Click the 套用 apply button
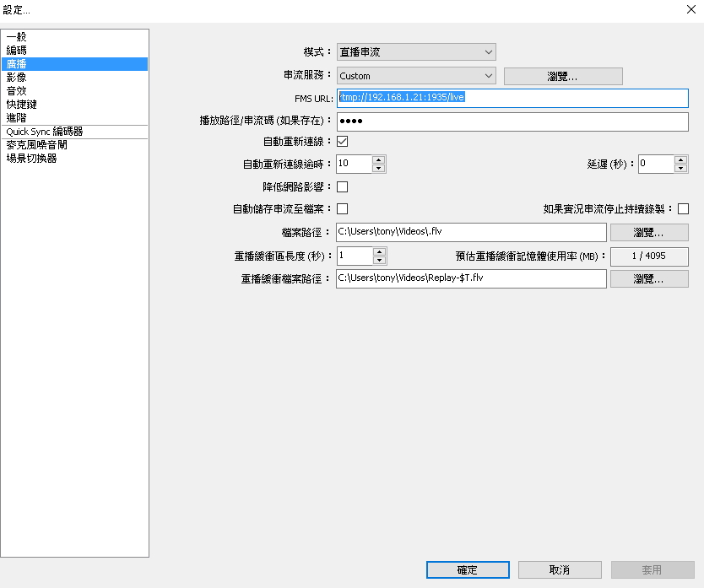The image size is (704, 588). point(653,570)
